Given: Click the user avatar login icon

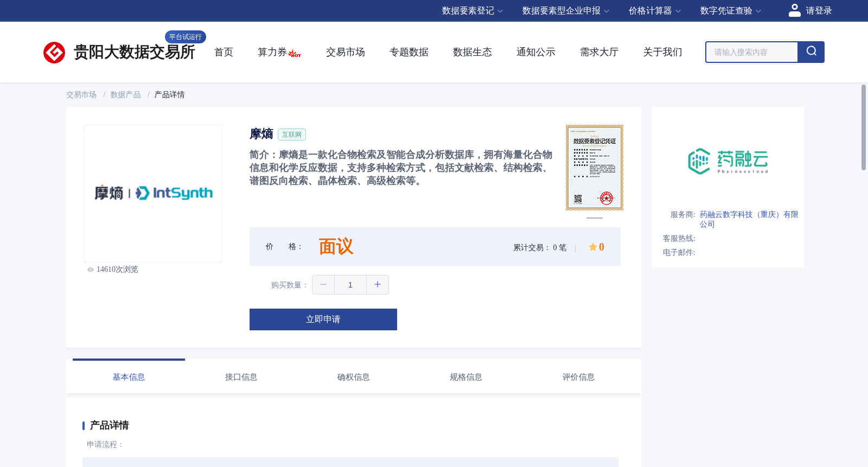Looking at the screenshot, I should 795,10.
